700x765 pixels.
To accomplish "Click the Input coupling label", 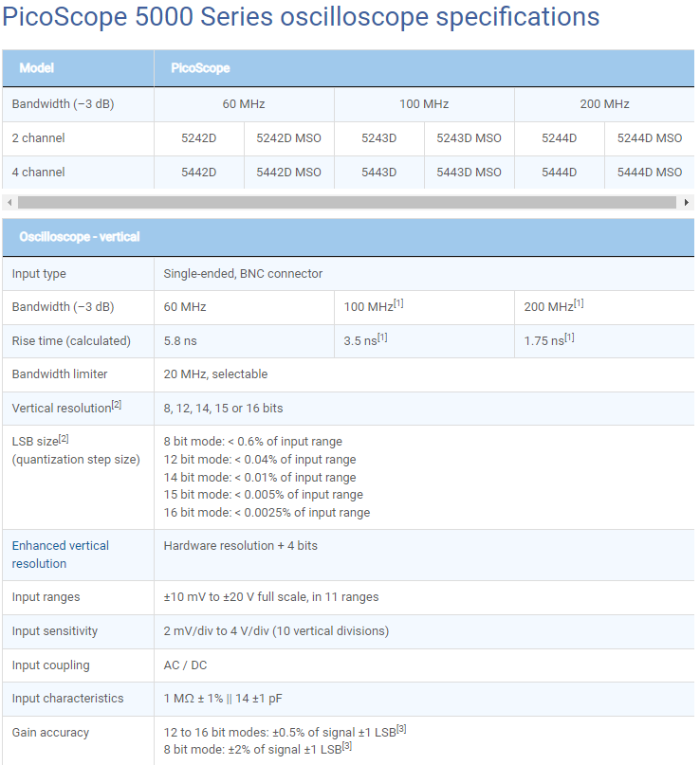I will (51, 665).
